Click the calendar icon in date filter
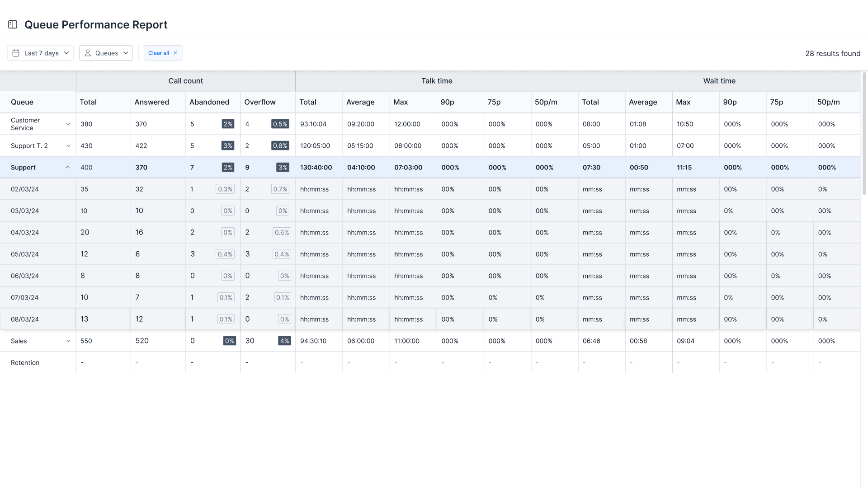This screenshot has height=488, width=868. point(16,53)
